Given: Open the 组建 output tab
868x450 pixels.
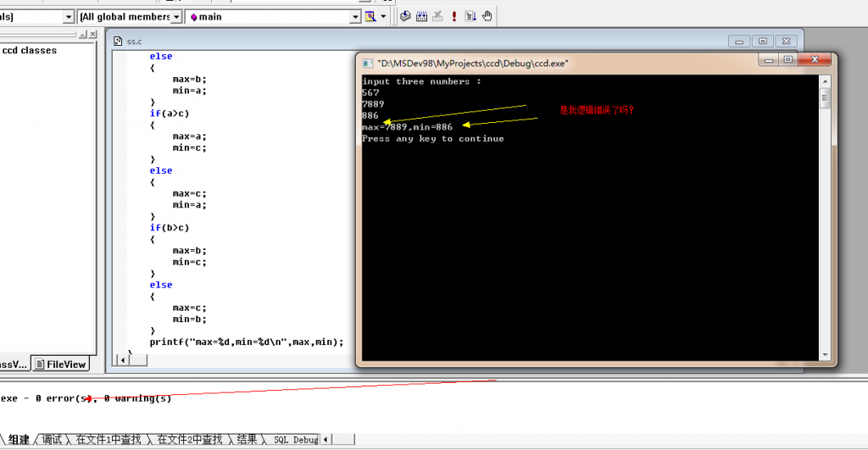Looking at the screenshot, I should click(19, 440).
